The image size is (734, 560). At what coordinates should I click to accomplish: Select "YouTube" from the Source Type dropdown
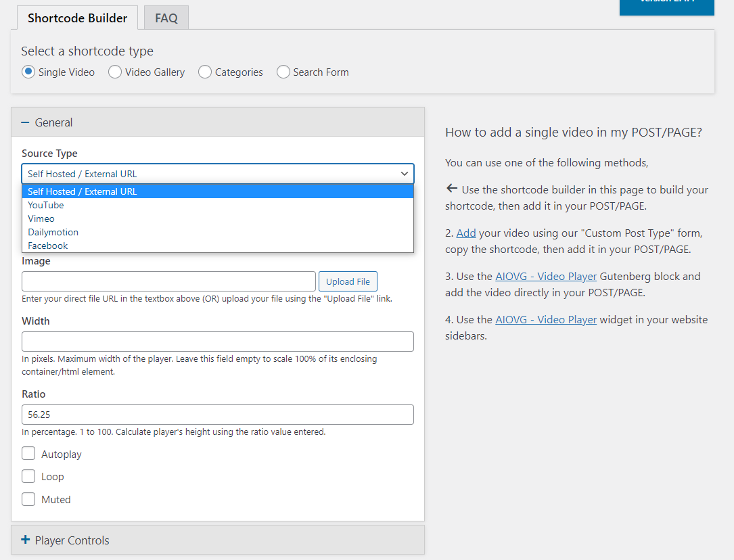pos(46,204)
